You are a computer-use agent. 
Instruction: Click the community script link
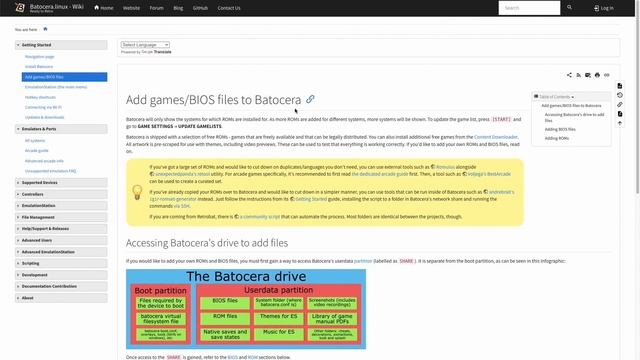pos(260,217)
